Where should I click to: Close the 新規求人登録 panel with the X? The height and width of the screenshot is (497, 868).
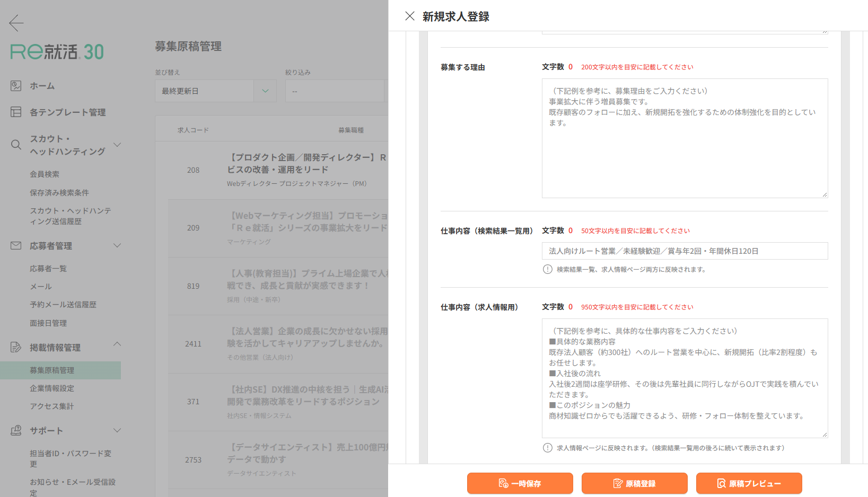click(x=410, y=16)
